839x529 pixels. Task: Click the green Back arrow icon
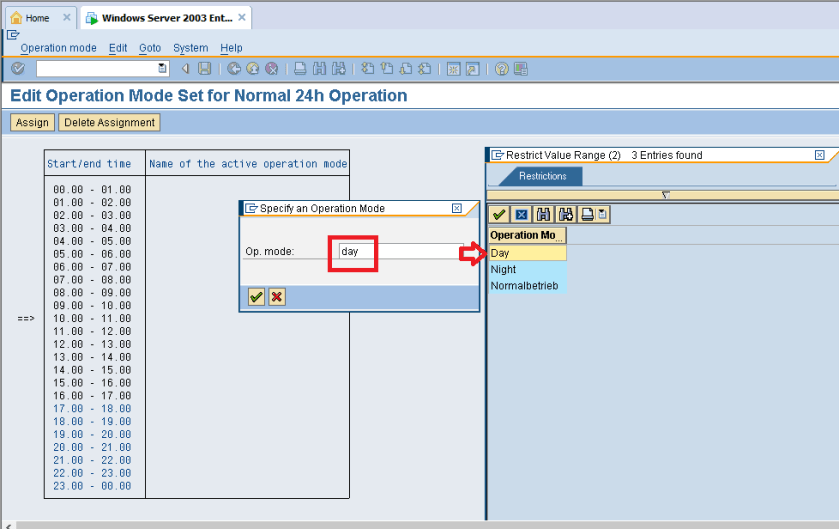click(234, 68)
